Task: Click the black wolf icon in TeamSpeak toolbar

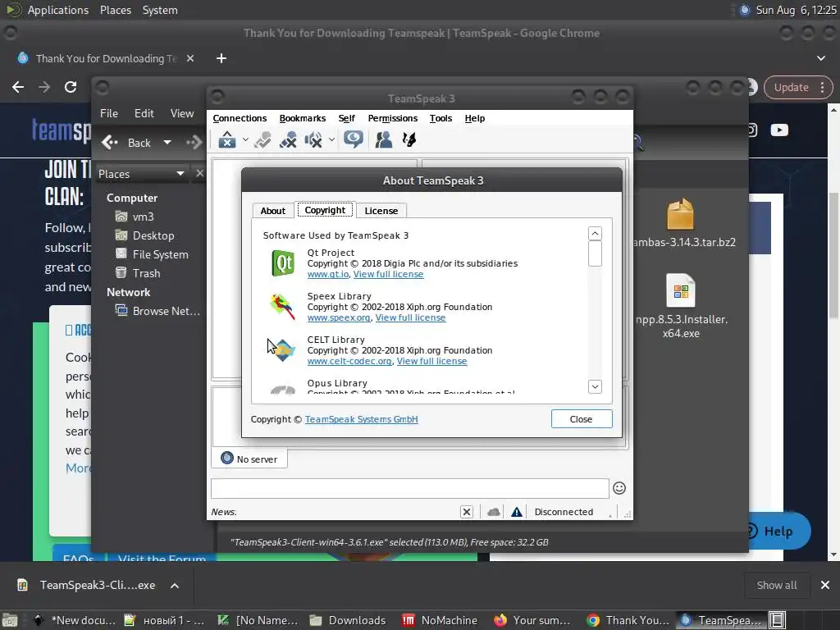Action: tap(409, 140)
